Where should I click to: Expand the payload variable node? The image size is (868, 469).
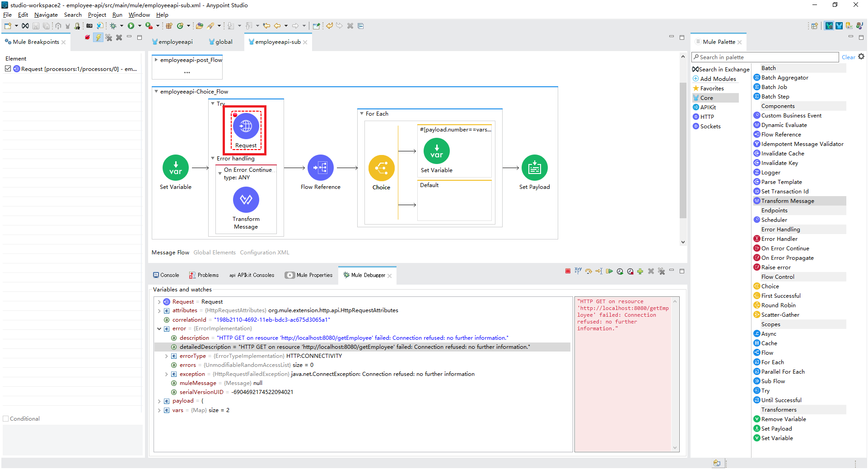pos(159,401)
